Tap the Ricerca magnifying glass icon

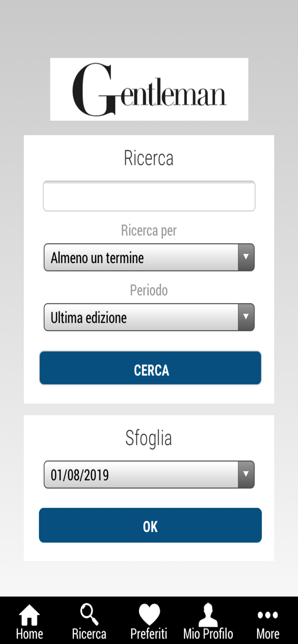tap(89, 614)
